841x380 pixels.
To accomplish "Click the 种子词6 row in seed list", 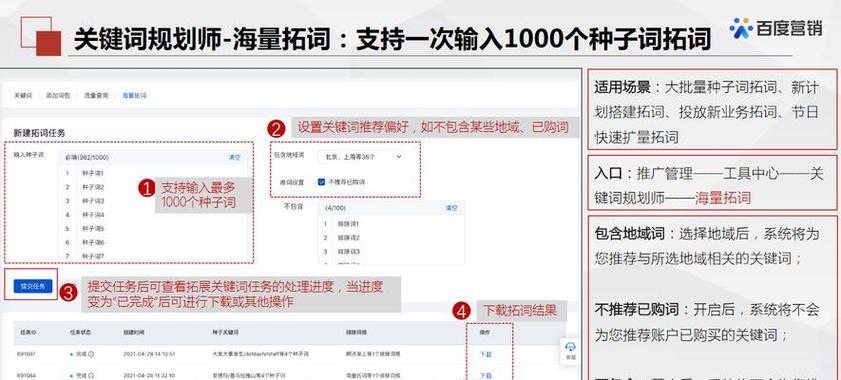I will coord(154,243).
